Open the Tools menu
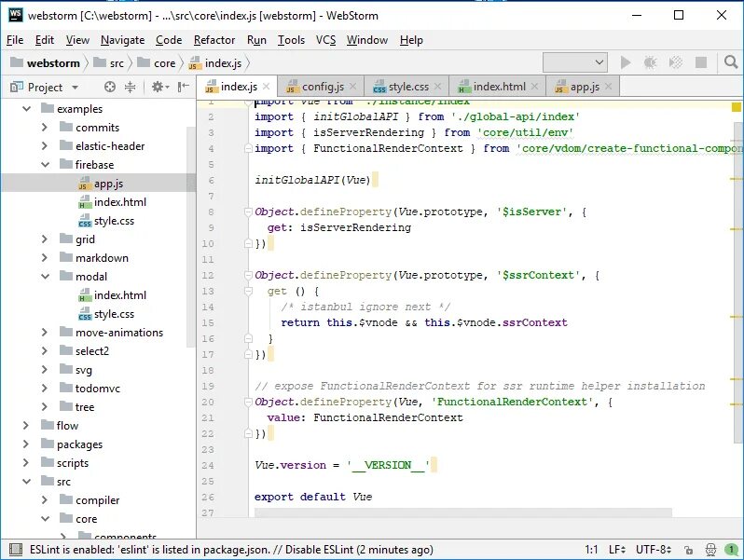Viewport: 744px width, 560px height. pyautogui.click(x=291, y=40)
